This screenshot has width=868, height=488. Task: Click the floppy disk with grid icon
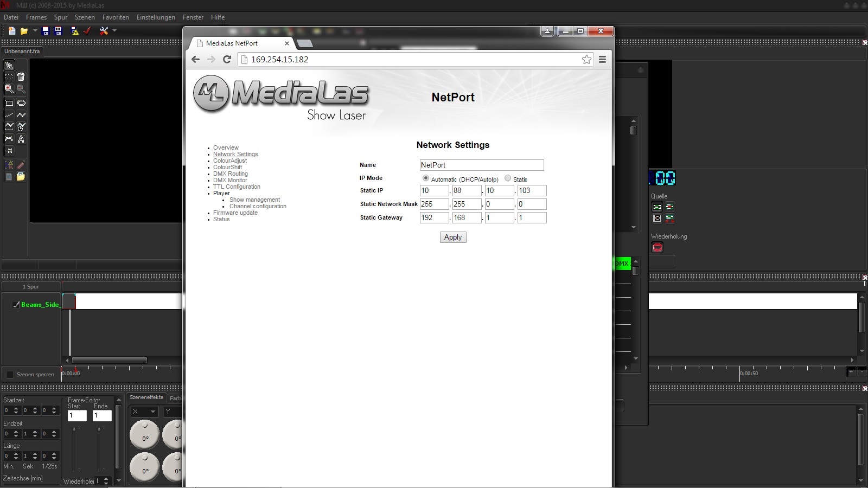click(x=58, y=31)
